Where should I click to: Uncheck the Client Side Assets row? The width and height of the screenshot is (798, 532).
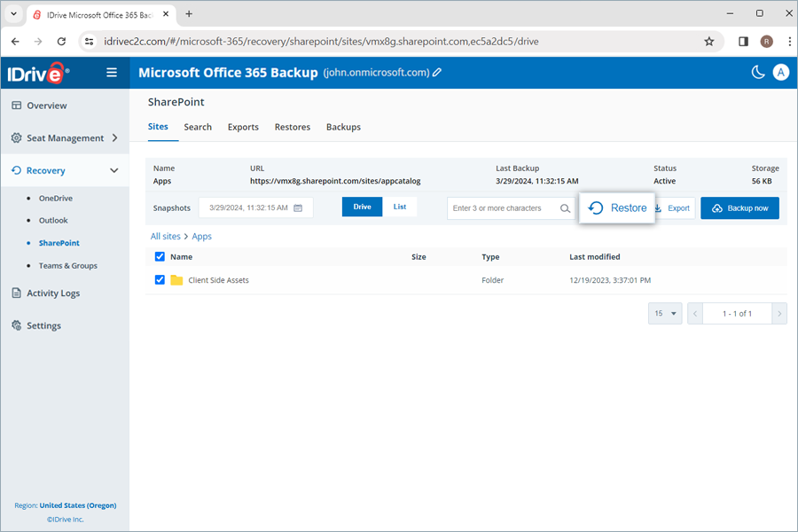[x=160, y=279]
